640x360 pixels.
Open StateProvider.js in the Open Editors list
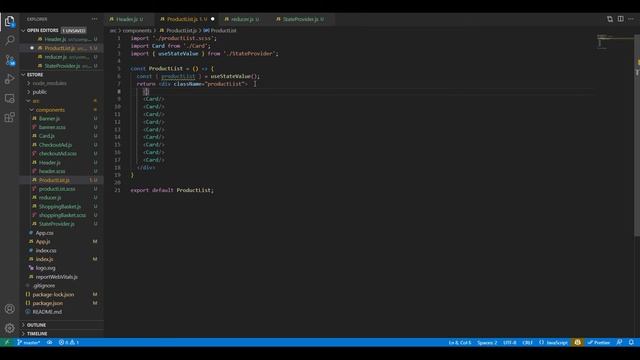pyautogui.click(x=61, y=66)
